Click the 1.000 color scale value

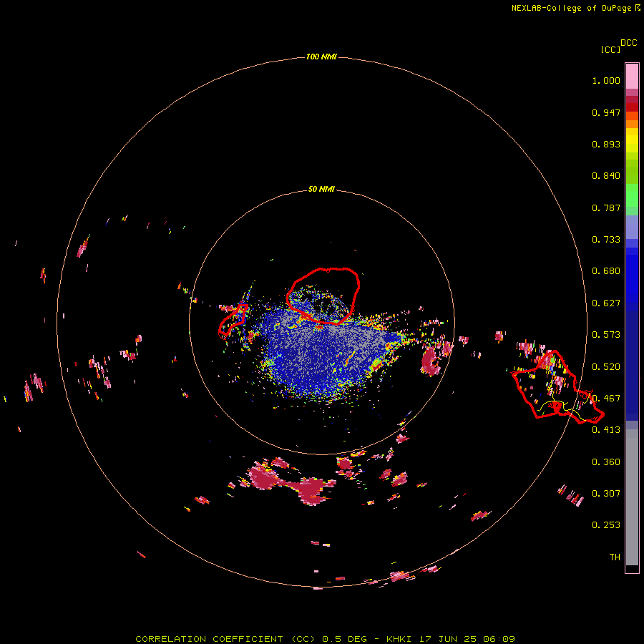coord(606,80)
